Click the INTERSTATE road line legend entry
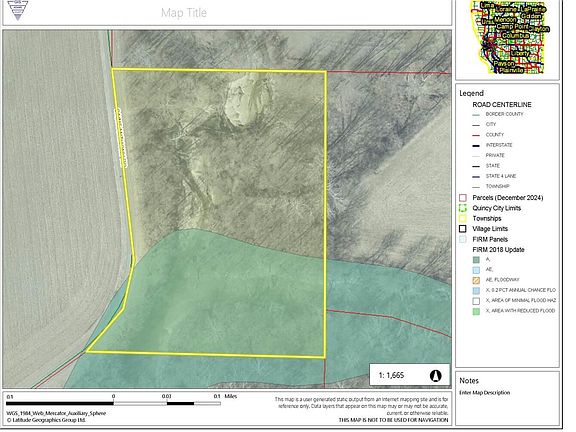576x432 pixels. [x=492, y=145]
